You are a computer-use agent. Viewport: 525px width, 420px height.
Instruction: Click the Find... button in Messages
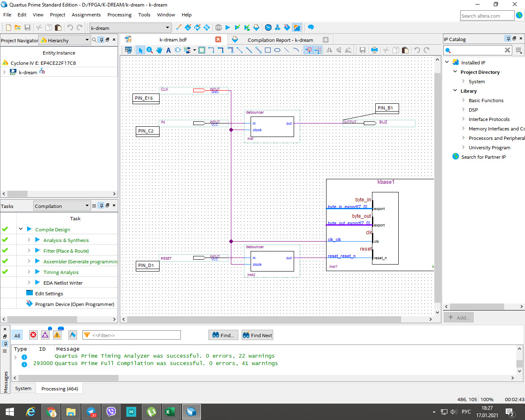pyautogui.click(x=223, y=335)
